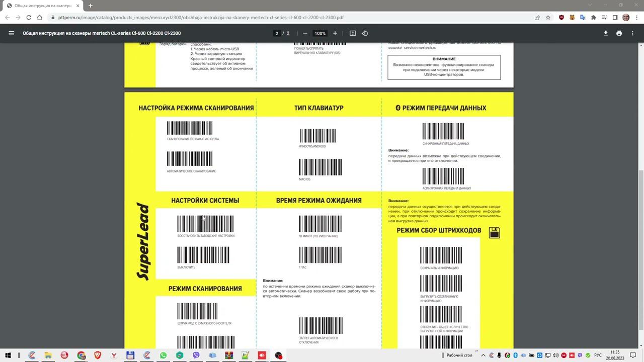Open the Bluetooth tray icon
This screenshot has height=362, width=644.
[x=516, y=355]
